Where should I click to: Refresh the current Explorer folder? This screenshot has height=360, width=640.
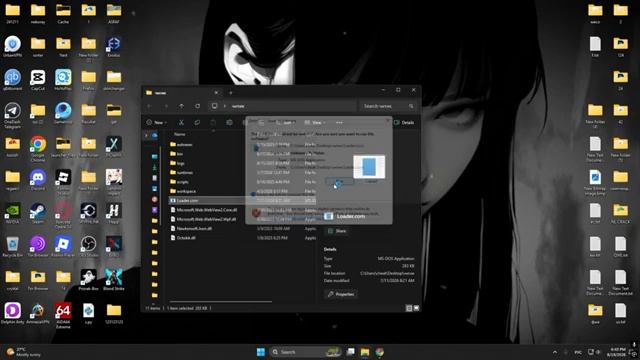tap(198, 106)
